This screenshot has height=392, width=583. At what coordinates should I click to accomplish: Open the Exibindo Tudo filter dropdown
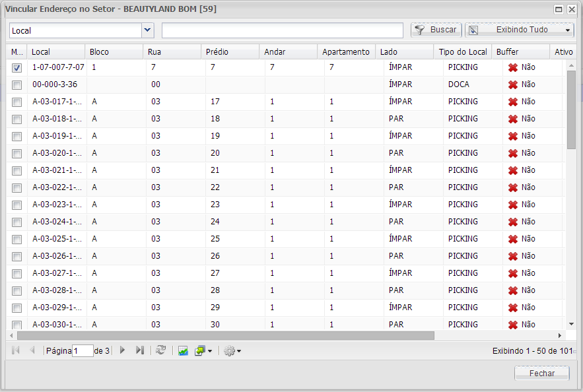pos(520,30)
